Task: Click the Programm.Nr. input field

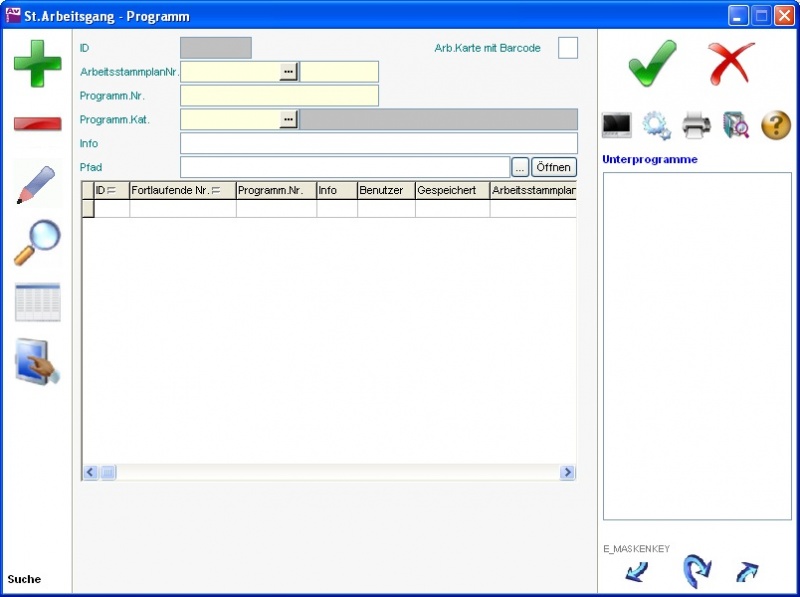Action: coord(279,96)
